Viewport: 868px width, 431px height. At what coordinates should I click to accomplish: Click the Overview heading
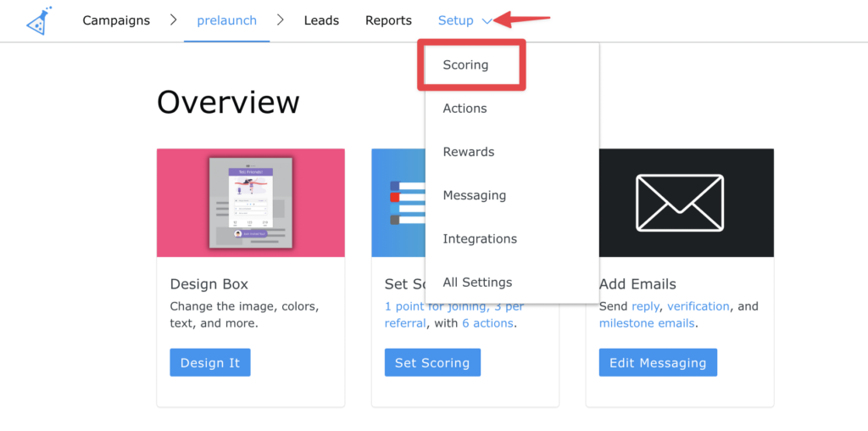tap(228, 103)
